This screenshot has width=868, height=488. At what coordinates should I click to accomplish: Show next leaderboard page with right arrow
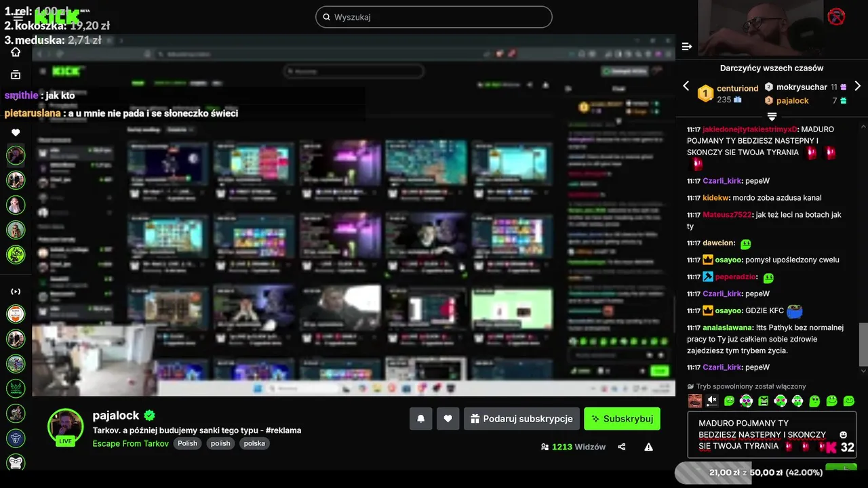tap(857, 86)
